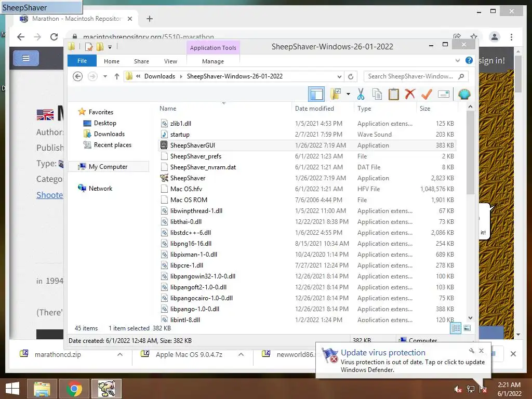Select the Mac OS ROM file
This screenshot has height=399, width=532.
tap(308, 200)
